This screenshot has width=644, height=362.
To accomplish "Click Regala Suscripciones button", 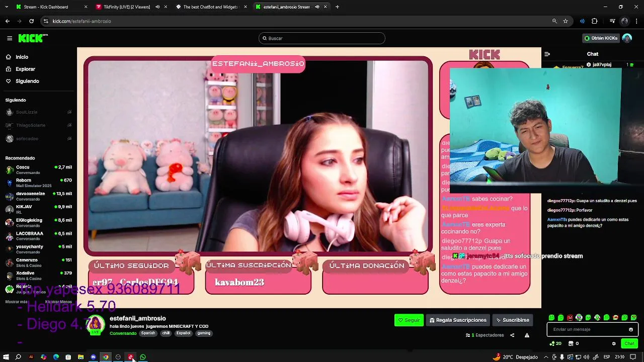I will (x=458, y=320).
